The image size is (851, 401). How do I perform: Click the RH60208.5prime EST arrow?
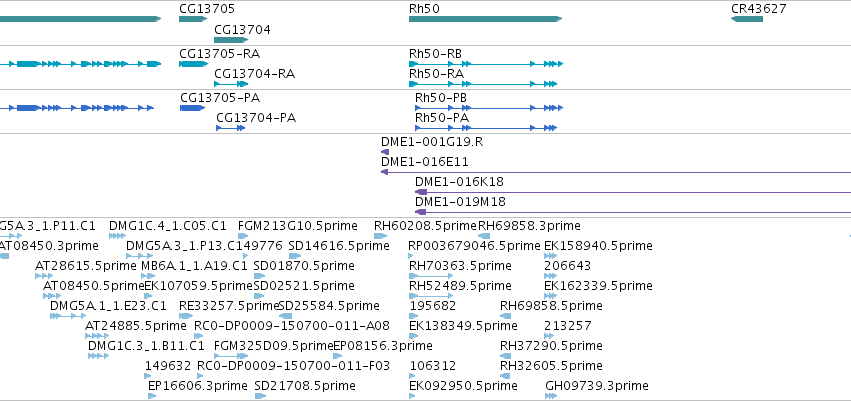[x=380, y=236]
